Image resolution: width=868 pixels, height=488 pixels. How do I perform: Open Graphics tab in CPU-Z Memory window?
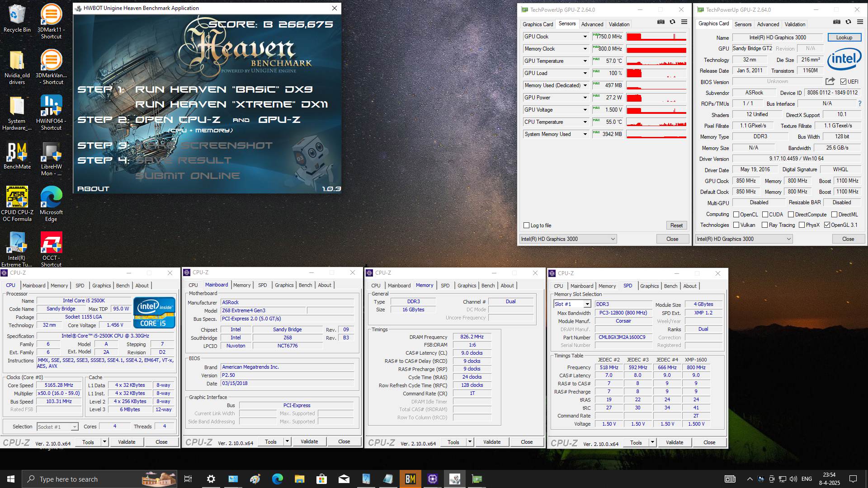467,286
